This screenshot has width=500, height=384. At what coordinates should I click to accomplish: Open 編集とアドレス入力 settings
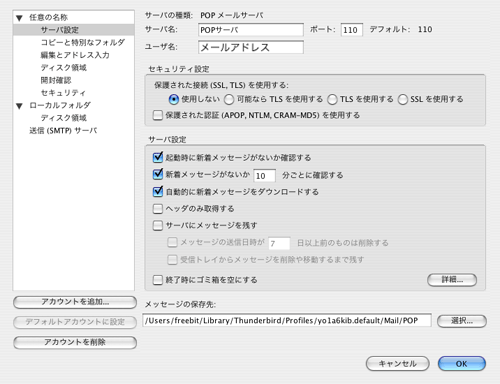(75, 55)
